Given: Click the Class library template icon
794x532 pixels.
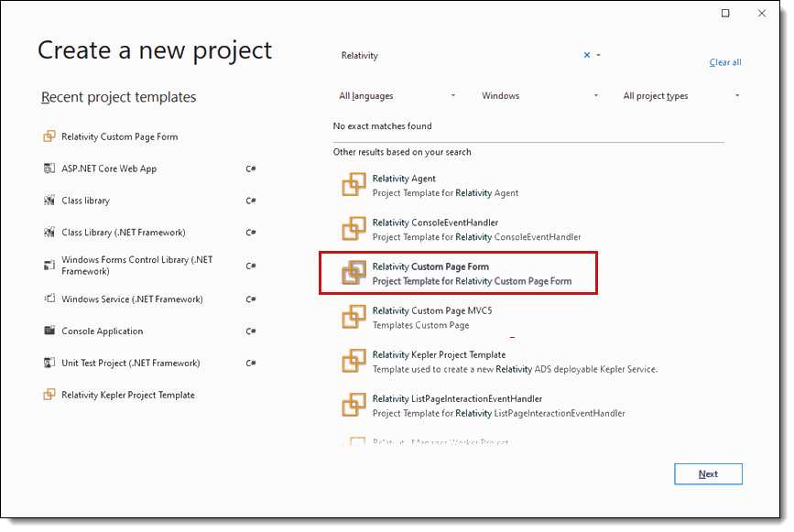Looking at the screenshot, I should [x=49, y=200].
